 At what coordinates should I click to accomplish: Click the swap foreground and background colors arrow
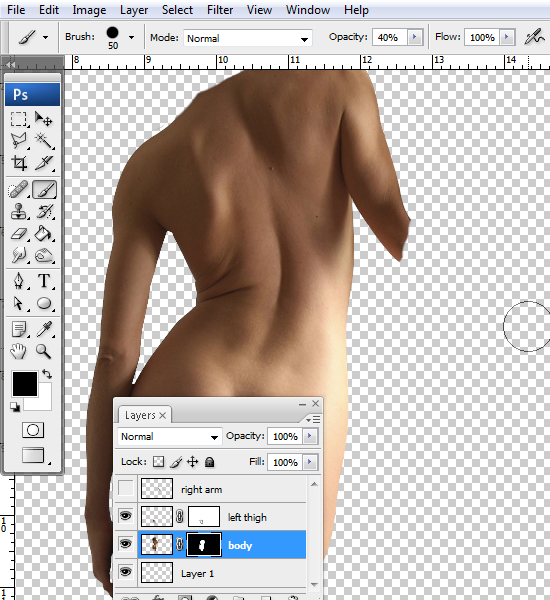[47, 374]
